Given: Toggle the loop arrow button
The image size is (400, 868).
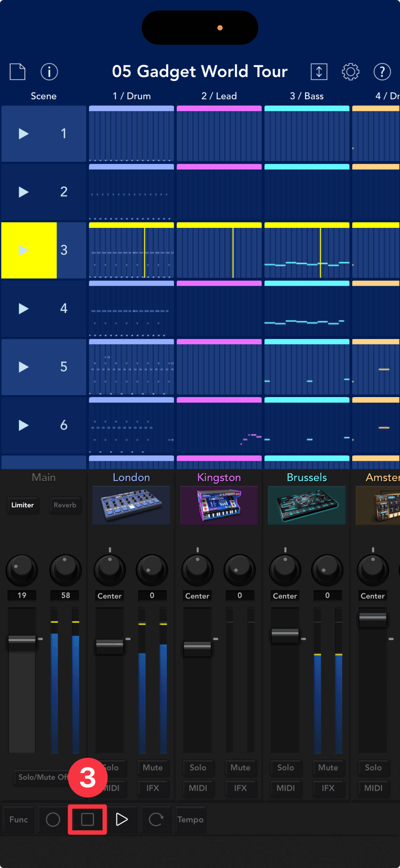Looking at the screenshot, I should pos(156,820).
